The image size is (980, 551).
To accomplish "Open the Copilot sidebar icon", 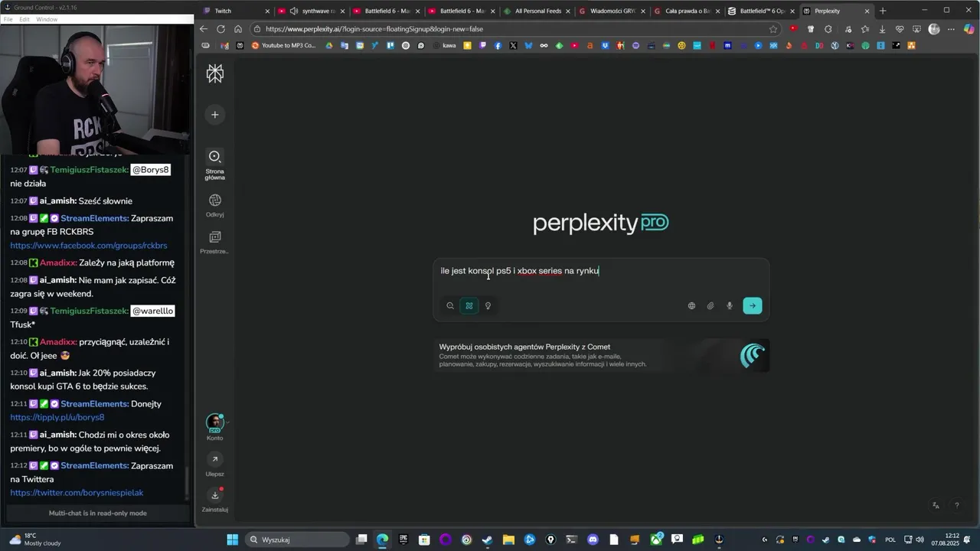I will pos(969,29).
